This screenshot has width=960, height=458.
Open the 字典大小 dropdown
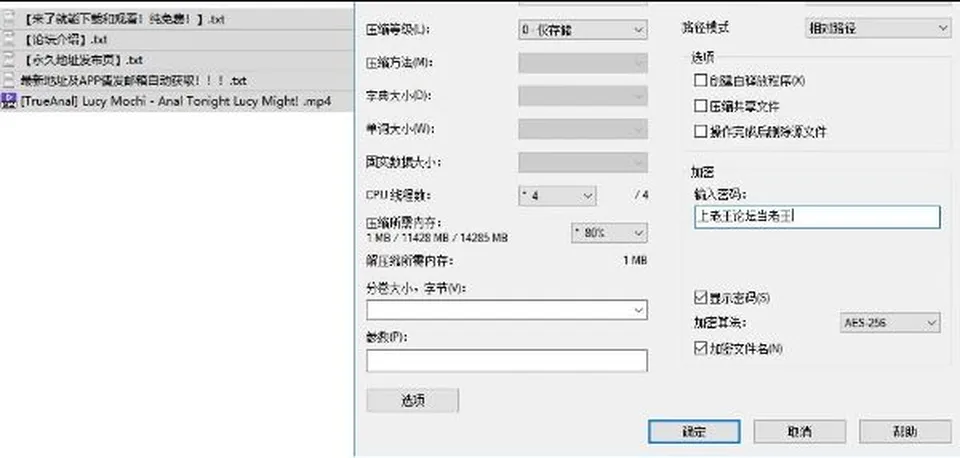[x=582, y=96]
